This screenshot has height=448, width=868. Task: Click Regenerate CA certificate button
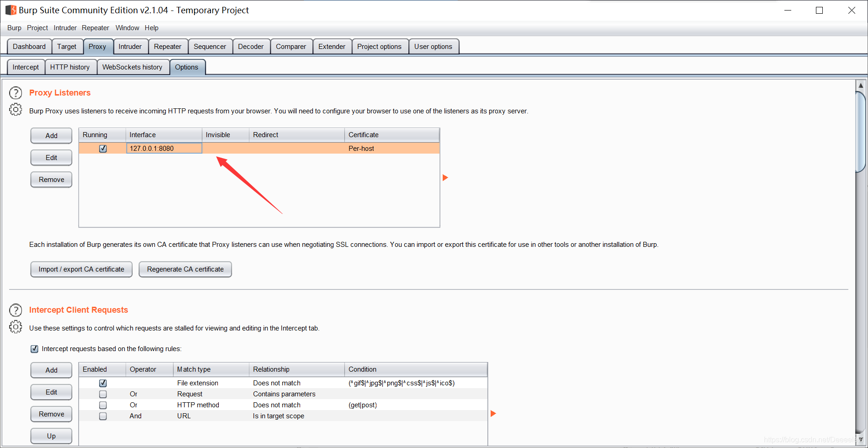[x=185, y=269]
